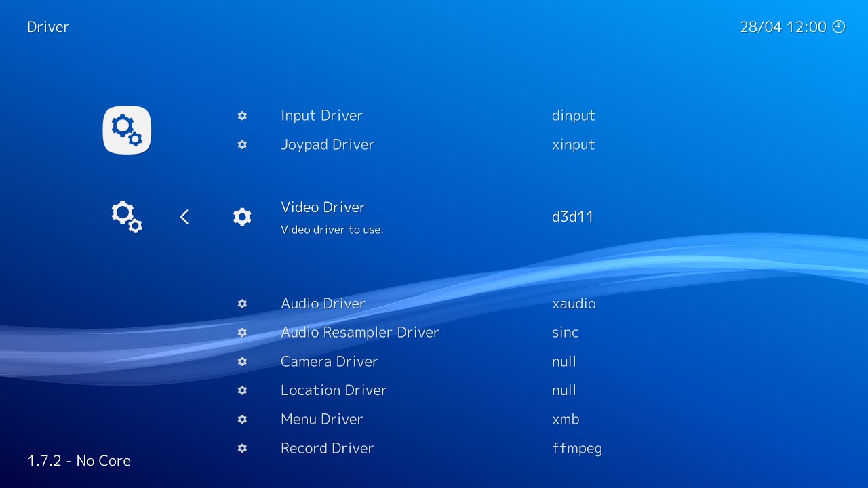Change the ffmpeg record driver value
Image resolution: width=868 pixels, height=488 pixels.
(x=577, y=449)
